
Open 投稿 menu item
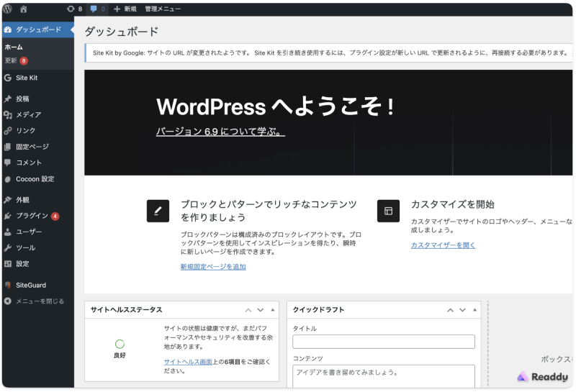pos(38,99)
